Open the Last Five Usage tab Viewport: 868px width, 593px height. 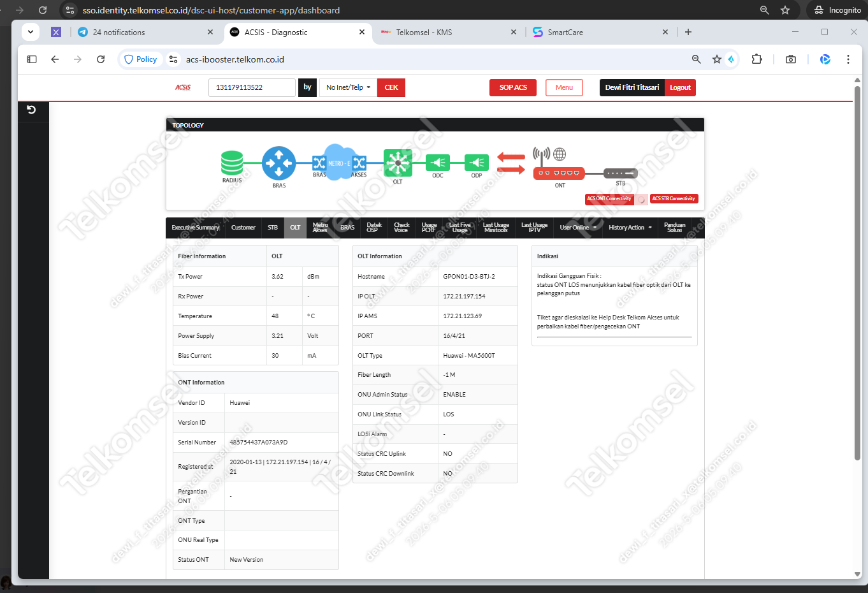[x=460, y=228]
